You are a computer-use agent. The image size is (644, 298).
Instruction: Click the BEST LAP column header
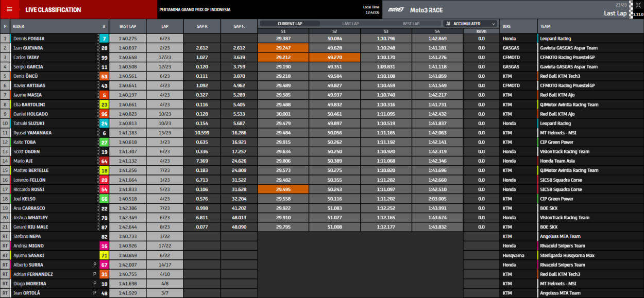pos(127,26)
